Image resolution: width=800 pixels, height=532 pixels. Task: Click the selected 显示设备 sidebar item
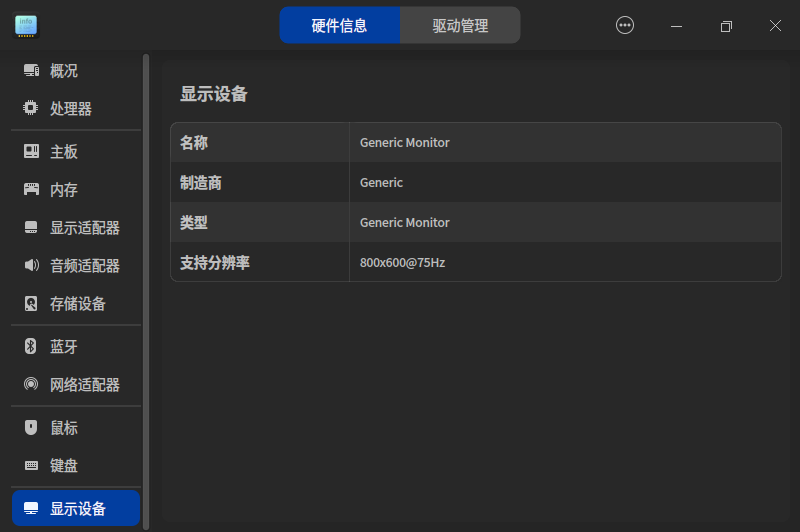[x=76, y=508]
